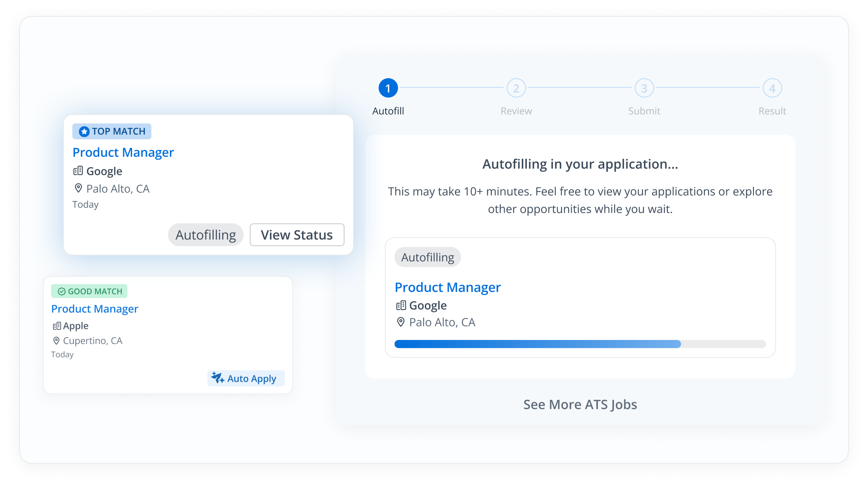Click Today date on the Apple card

(x=62, y=355)
